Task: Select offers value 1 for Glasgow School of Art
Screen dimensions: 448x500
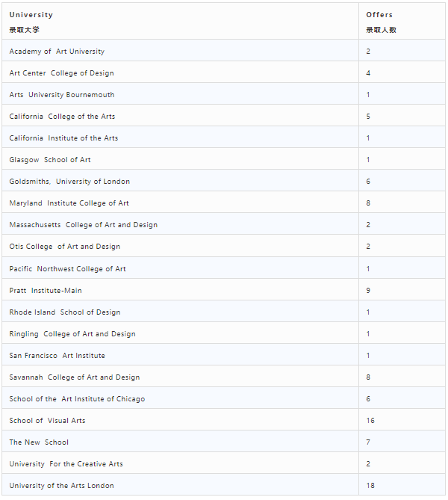Action: tap(368, 160)
